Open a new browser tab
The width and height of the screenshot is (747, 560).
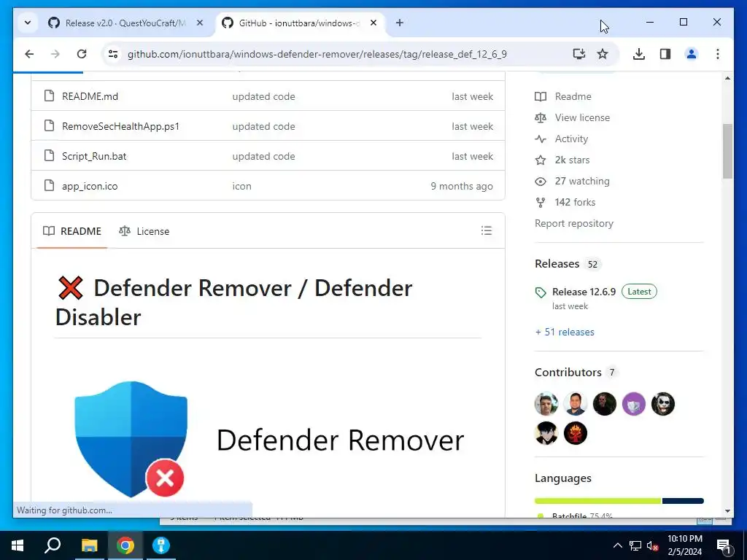click(x=399, y=23)
